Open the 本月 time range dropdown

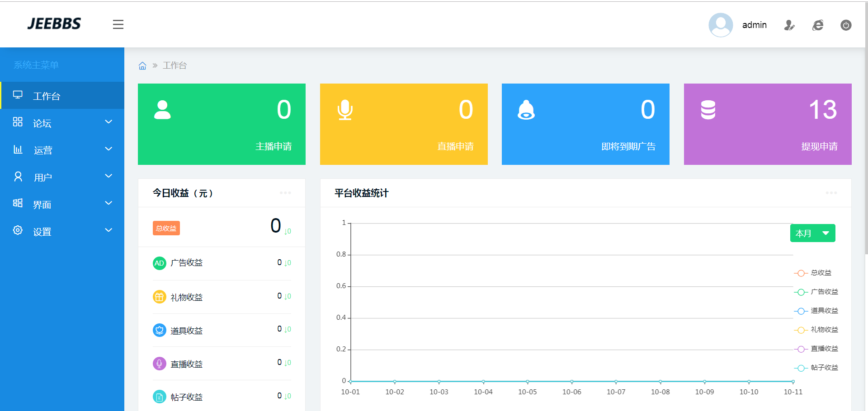(x=812, y=233)
